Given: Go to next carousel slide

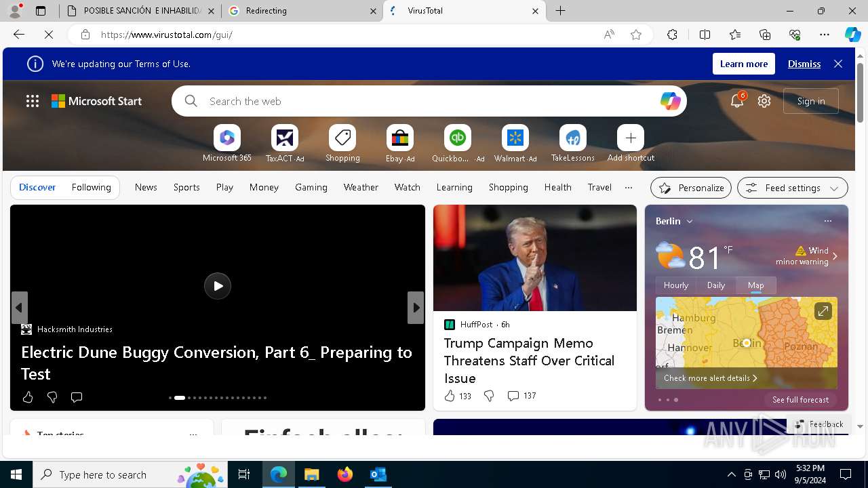Looking at the screenshot, I should [416, 308].
